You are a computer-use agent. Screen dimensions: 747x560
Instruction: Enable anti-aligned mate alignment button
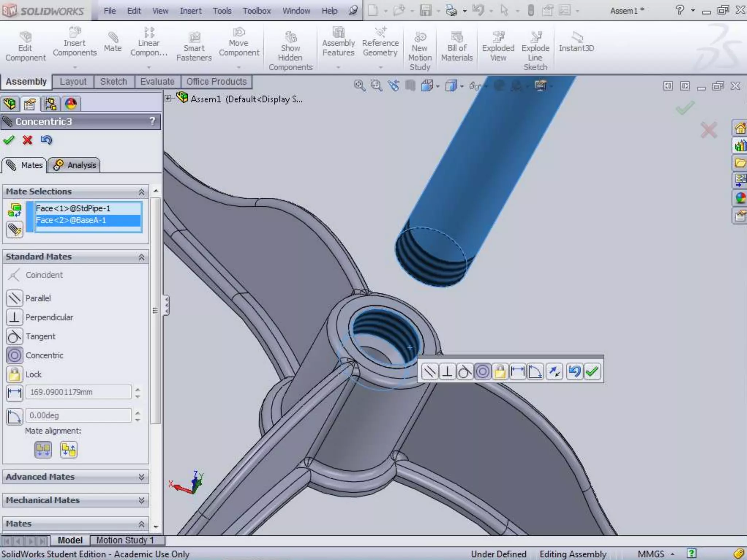(x=69, y=450)
